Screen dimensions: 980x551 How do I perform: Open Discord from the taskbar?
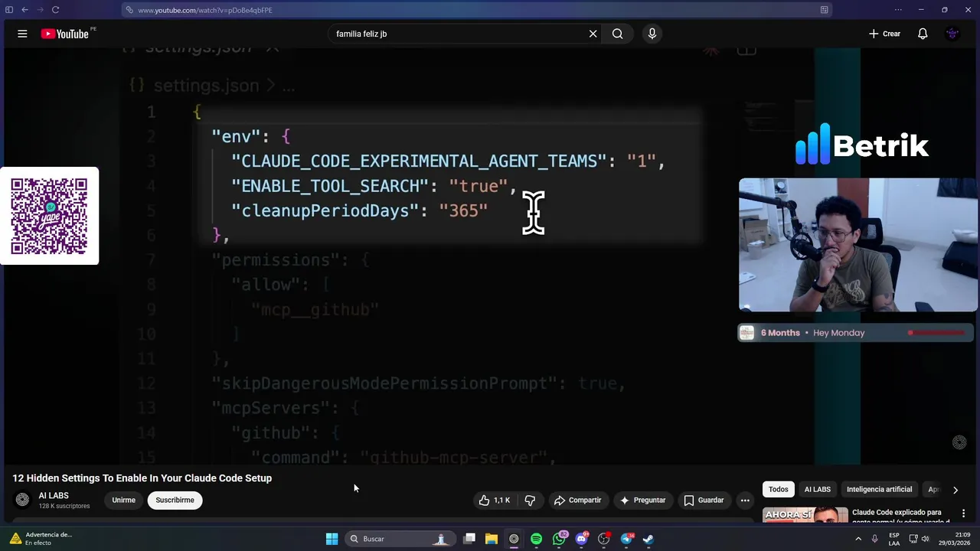click(581, 539)
